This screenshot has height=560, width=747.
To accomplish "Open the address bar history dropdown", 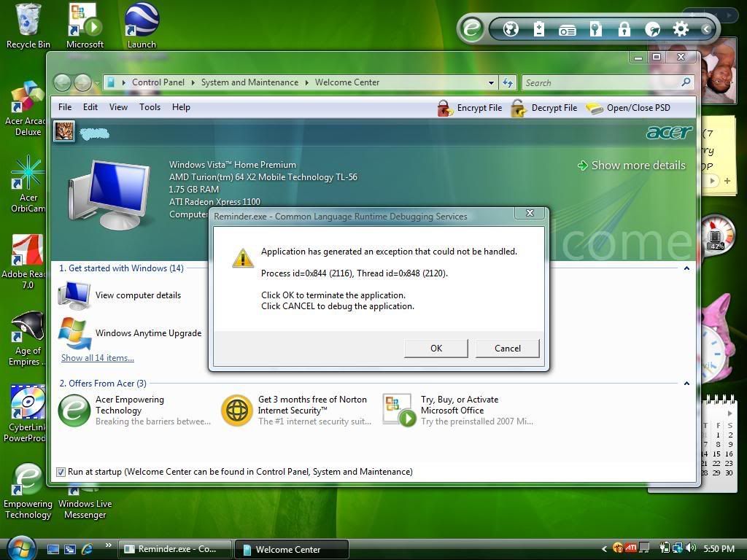I will [491, 83].
